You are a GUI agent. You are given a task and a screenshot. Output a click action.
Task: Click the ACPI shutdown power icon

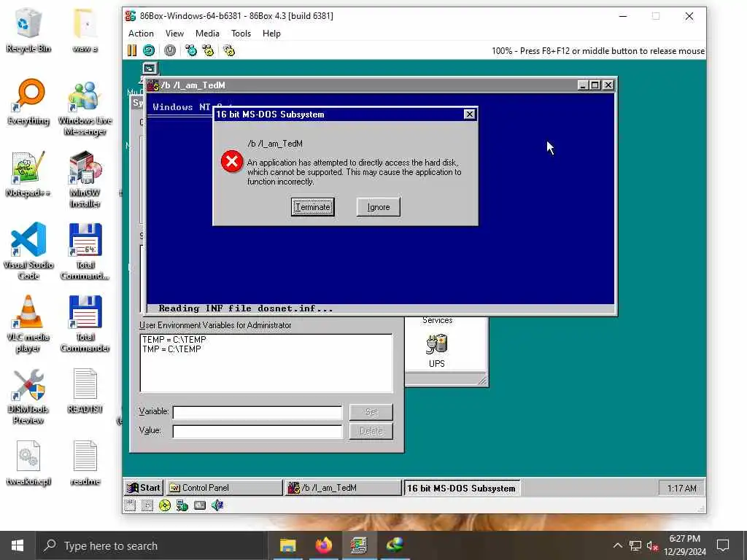pyautogui.click(x=169, y=50)
